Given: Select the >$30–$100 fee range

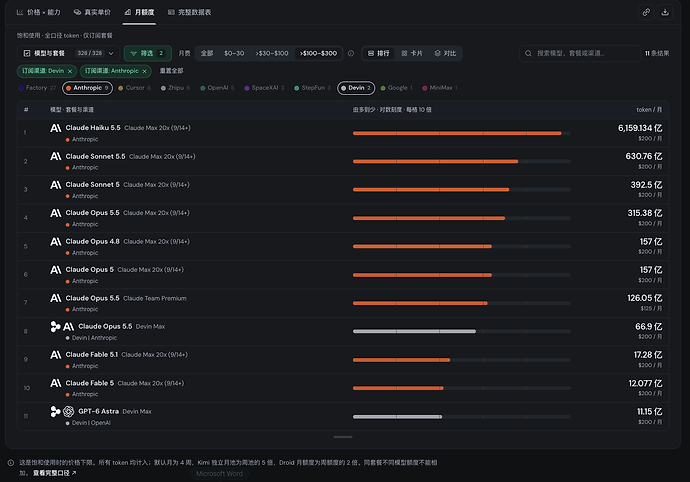Looking at the screenshot, I should pyautogui.click(x=272, y=53).
